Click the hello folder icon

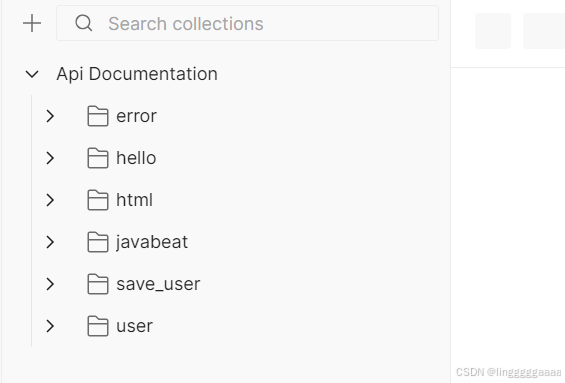tap(98, 158)
